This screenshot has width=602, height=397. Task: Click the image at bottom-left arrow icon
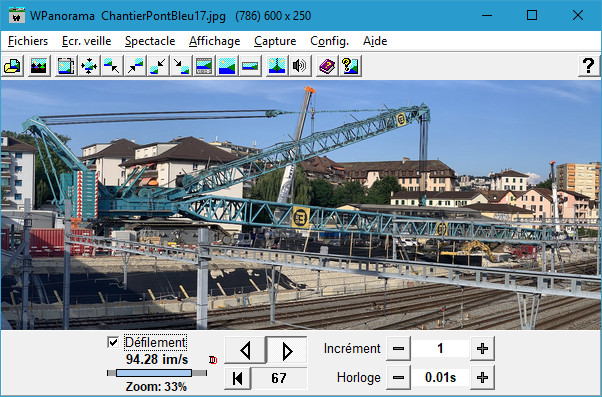click(158, 66)
